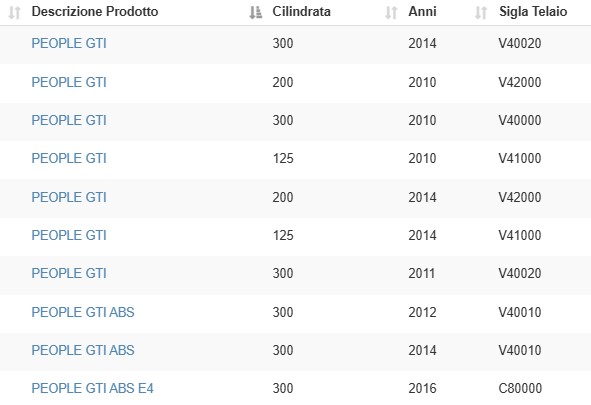Open PEOPLE GTI ABS 2012 link
This screenshot has height=405, width=591.
83,312
